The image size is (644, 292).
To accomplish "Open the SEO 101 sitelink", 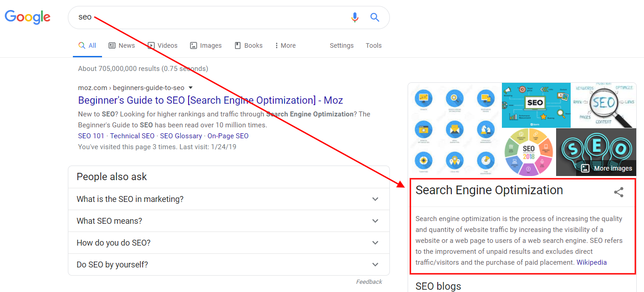I will (x=91, y=136).
